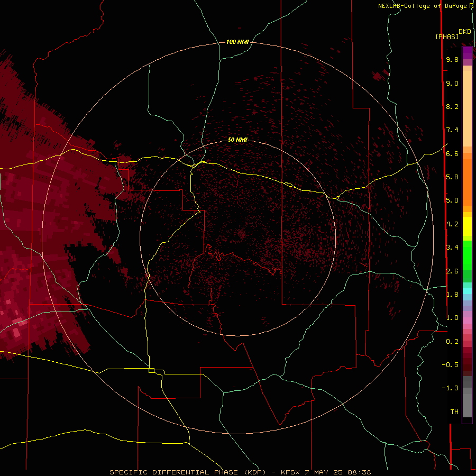Click the yellow segment of the color bar

tap(467, 226)
